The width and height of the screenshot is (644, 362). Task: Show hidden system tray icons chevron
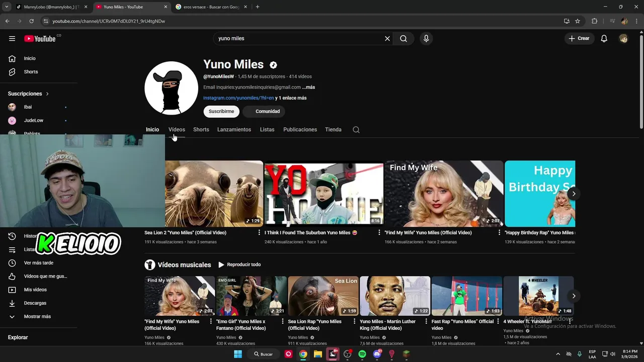tap(558, 354)
